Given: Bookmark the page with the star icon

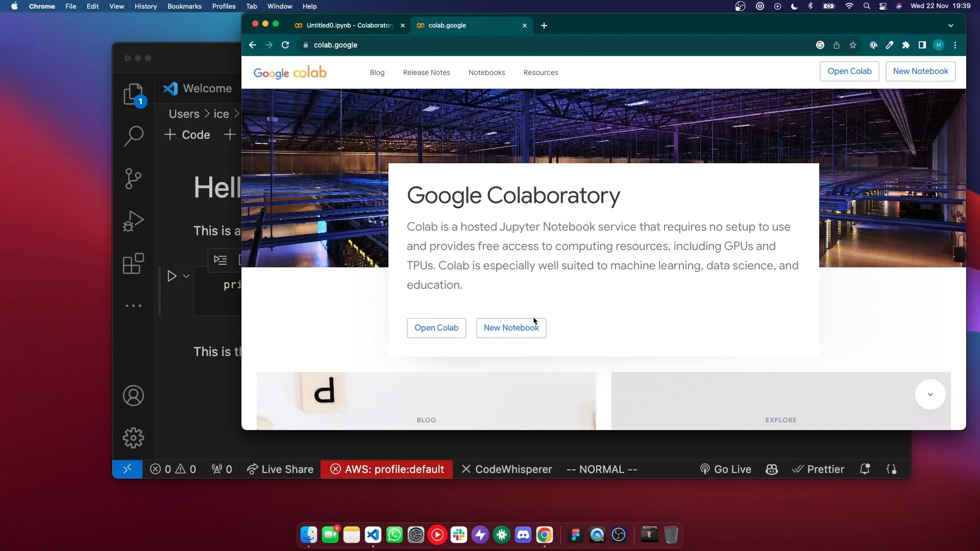Looking at the screenshot, I should pos(853,45).
